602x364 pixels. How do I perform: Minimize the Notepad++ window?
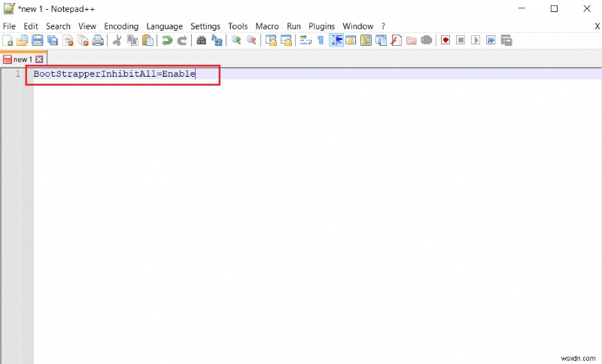[x=521, y=8]
